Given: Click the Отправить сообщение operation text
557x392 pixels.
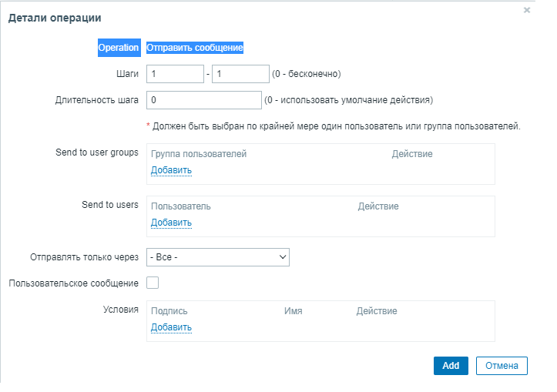Looking at the screenshot, I should [x=195, y=48].
